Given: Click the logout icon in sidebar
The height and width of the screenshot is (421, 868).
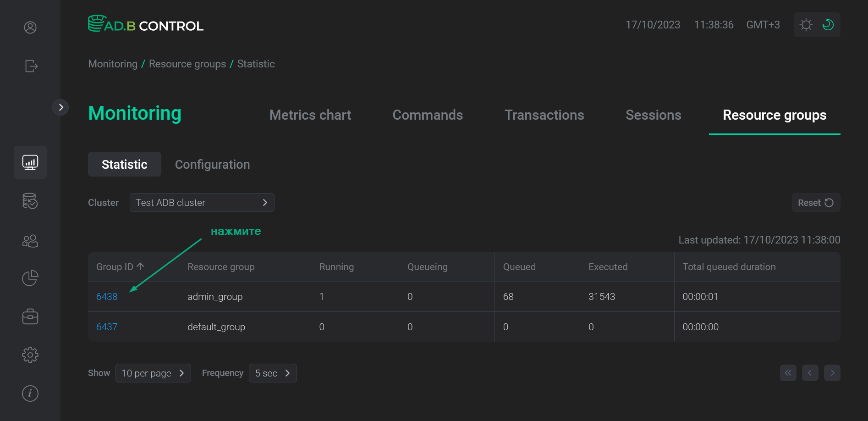Looking at the screenshot, I should pyautogui.click(x=31, y=66).
